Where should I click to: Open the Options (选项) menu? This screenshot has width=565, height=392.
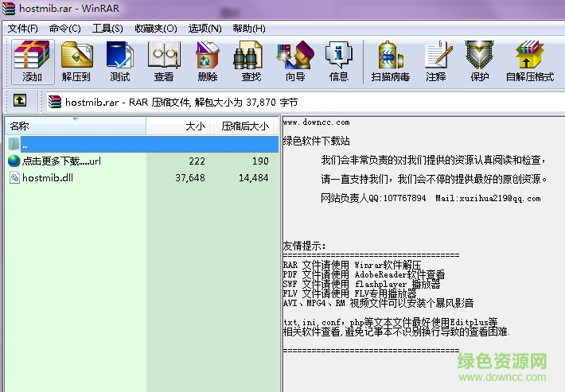pyautogui.click(x=205, y=28)
